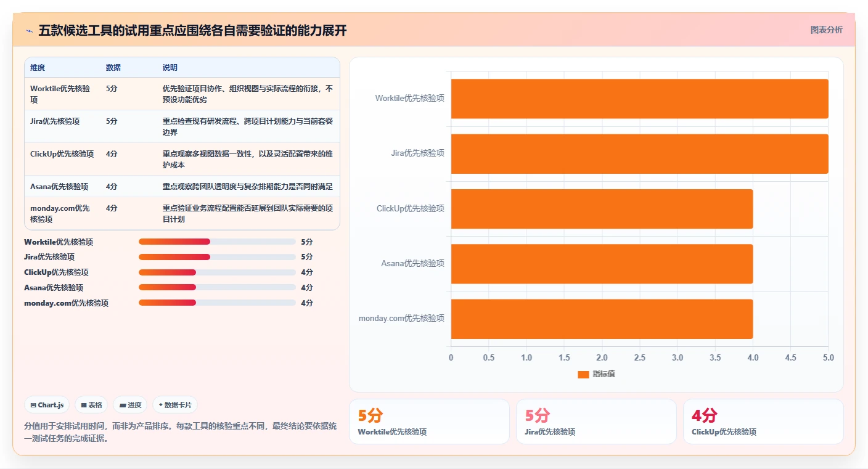Click the ClickUp row description text
Image resolution: width=868 pixels, height=469 pixels.
(248, 159)
